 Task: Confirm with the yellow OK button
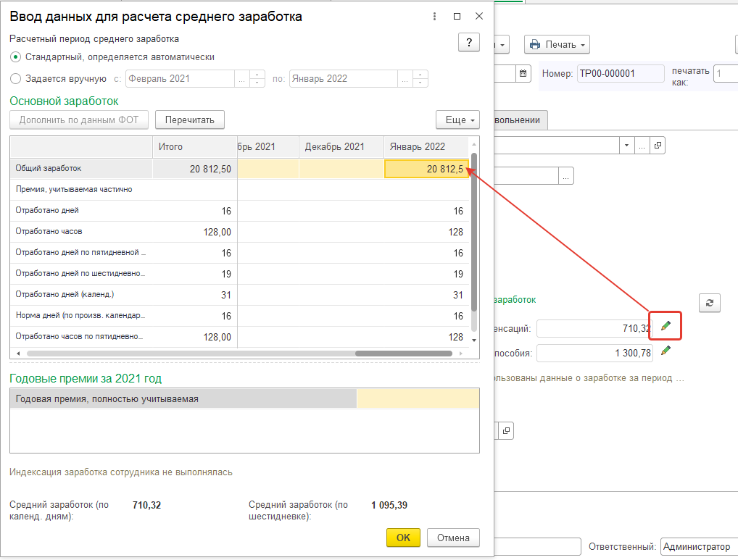[403, 538]
